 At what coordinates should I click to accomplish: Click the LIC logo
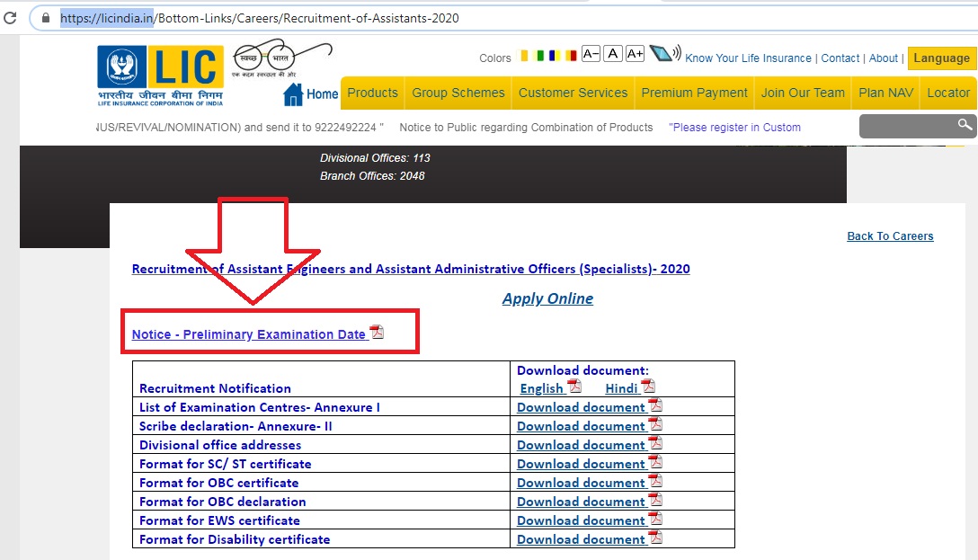pos(160,76)
